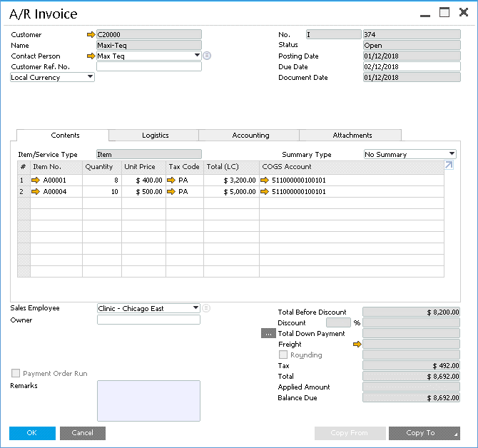Click the Posting Date field
Image resolution: width=478 pixels, height=448 pixels.
click(x=412, y=56)
